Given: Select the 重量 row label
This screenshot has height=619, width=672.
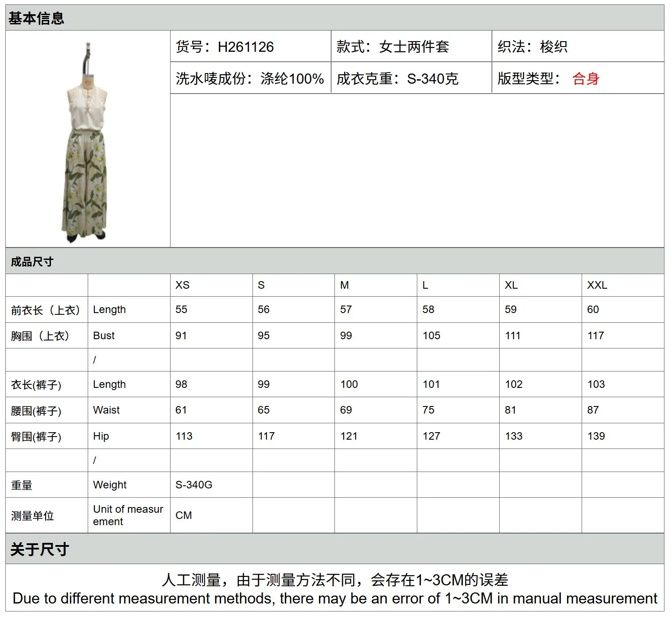Looking at the screenshot, I should coord(47,485).
